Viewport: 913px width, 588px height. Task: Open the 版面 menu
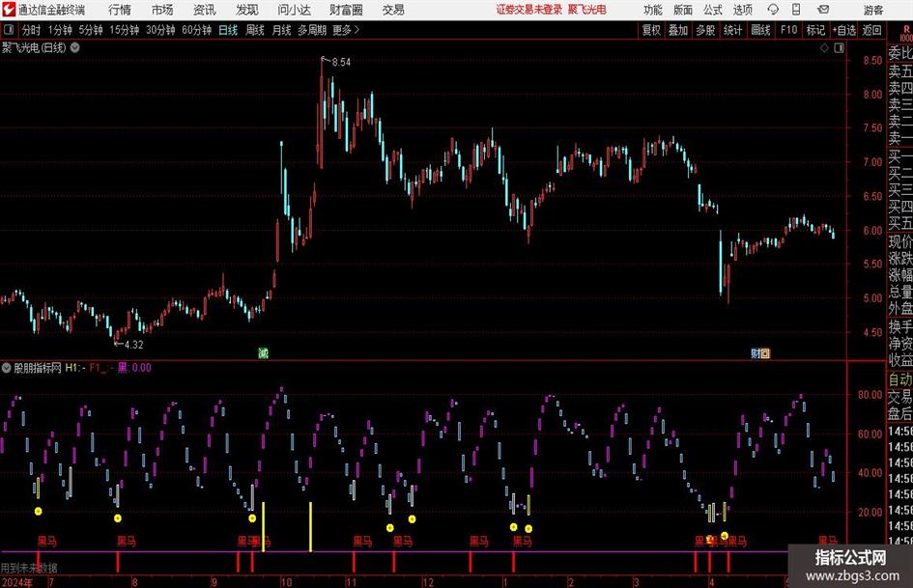point(683,10)
